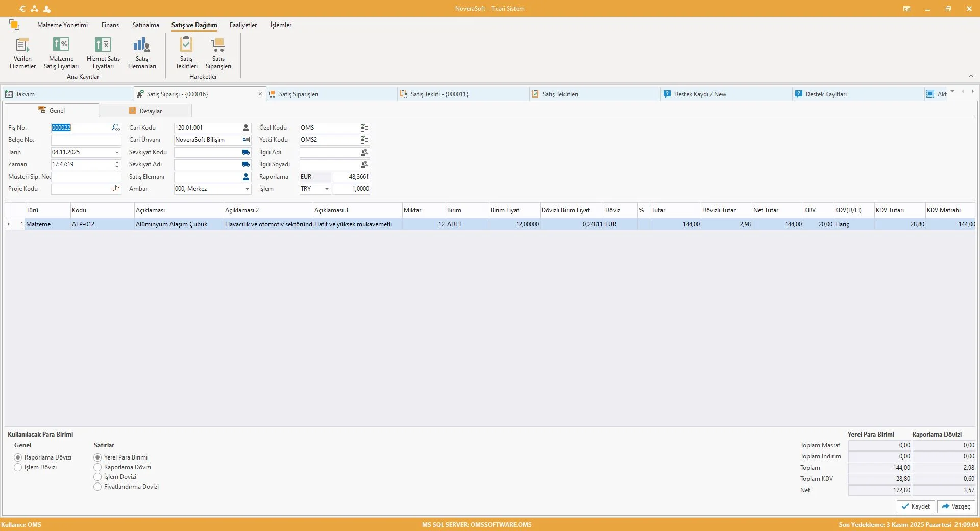Open Malzeme Satış Fiyatları icon

pyautogui.click(x=61, y=53)
